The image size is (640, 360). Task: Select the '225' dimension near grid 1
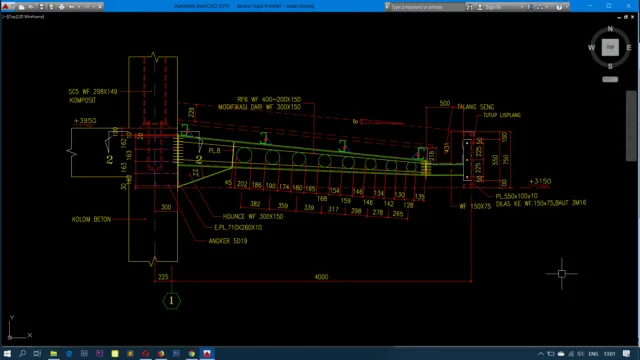(x=163, y=277)
